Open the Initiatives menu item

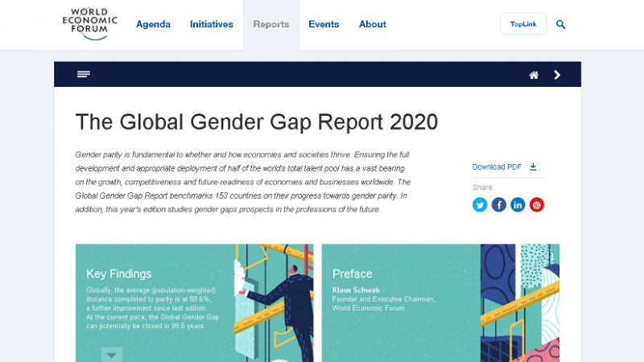click(x=212, y=24)
